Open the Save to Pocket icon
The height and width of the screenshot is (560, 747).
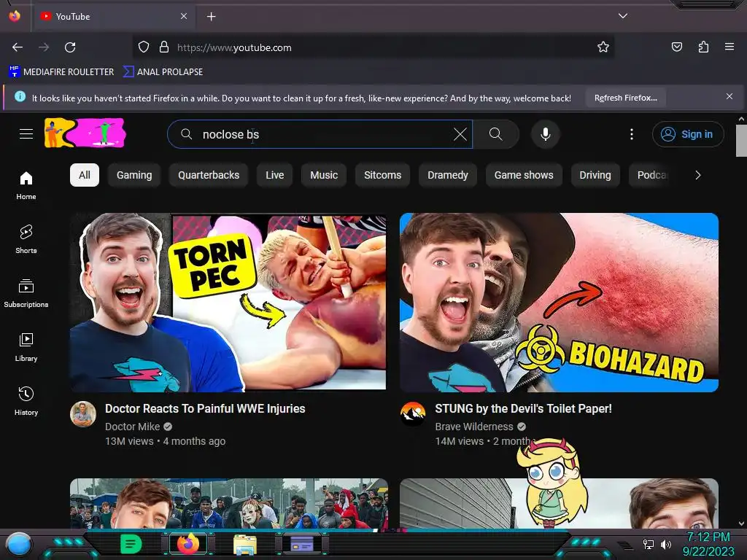pyautogui.click(x=676, y=47)
